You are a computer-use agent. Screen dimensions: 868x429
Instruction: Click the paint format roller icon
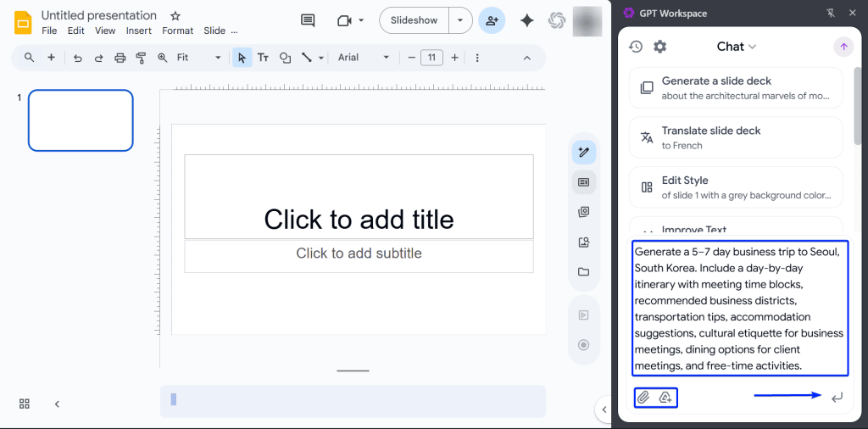click(141, 58)
